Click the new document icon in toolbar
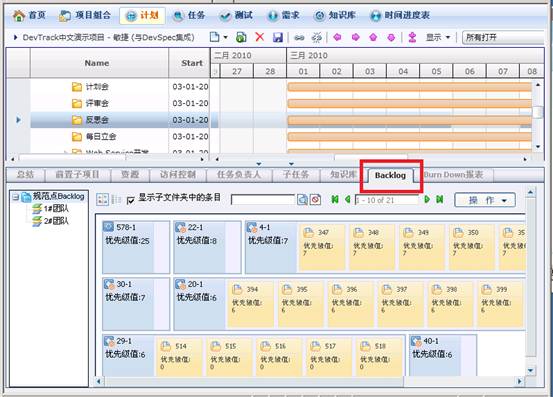The image size is (553, 397). point(214,37)
